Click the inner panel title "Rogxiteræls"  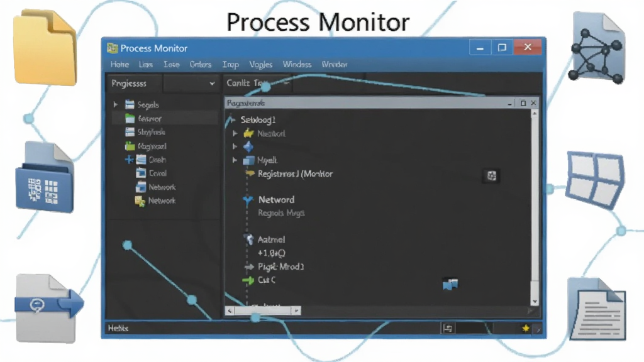[x=246, y=103]
